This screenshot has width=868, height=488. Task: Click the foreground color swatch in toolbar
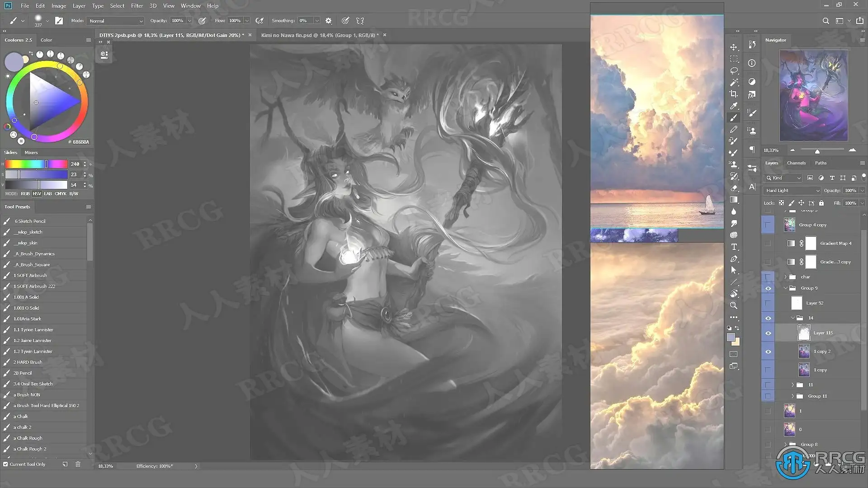click(x=731, y=337)
